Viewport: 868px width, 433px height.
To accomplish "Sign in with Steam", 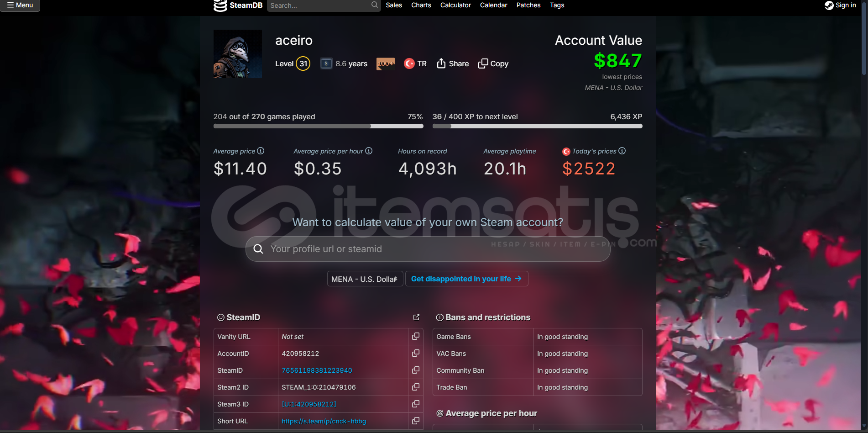I will (x=840, y=5).
